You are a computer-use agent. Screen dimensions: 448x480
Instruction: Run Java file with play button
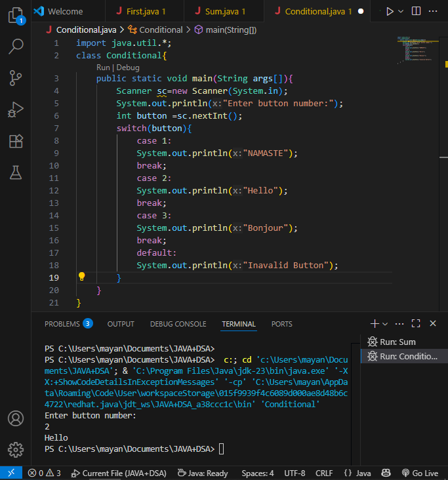(390, 12)
